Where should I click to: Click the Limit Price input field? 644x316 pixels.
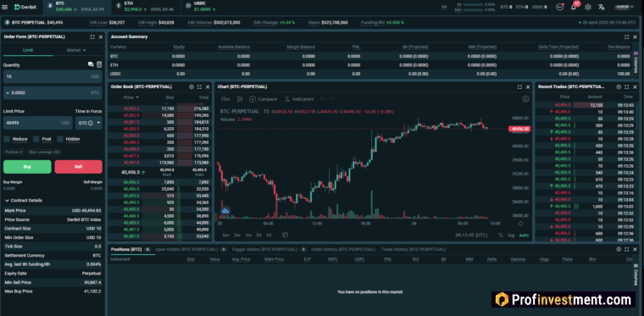pos(38,123)
